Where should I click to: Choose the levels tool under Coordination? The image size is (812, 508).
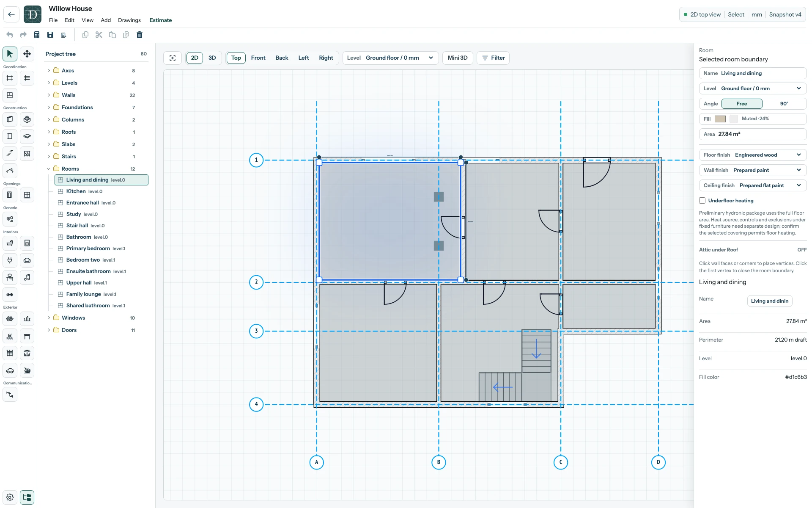(27, 78)
